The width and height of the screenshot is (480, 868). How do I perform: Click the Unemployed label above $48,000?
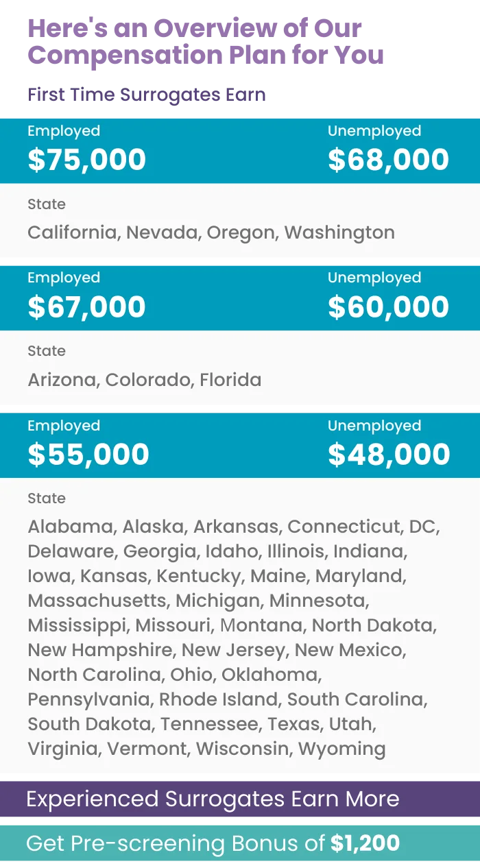tap(374, 426)
